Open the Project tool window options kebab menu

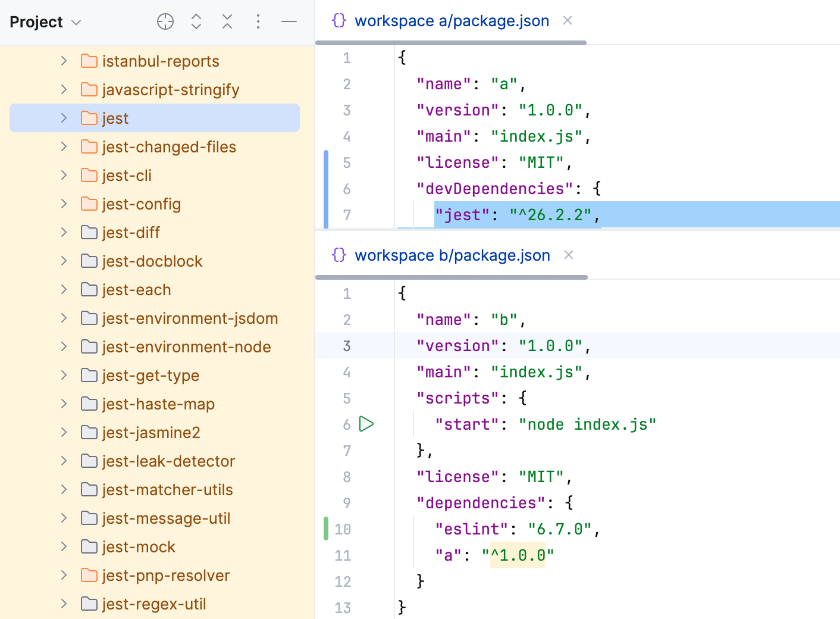point(258,21)
